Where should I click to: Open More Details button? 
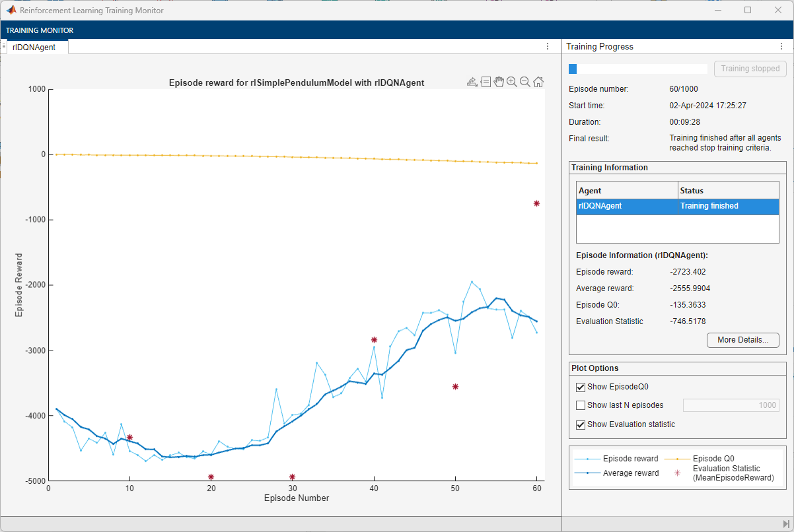742,340
